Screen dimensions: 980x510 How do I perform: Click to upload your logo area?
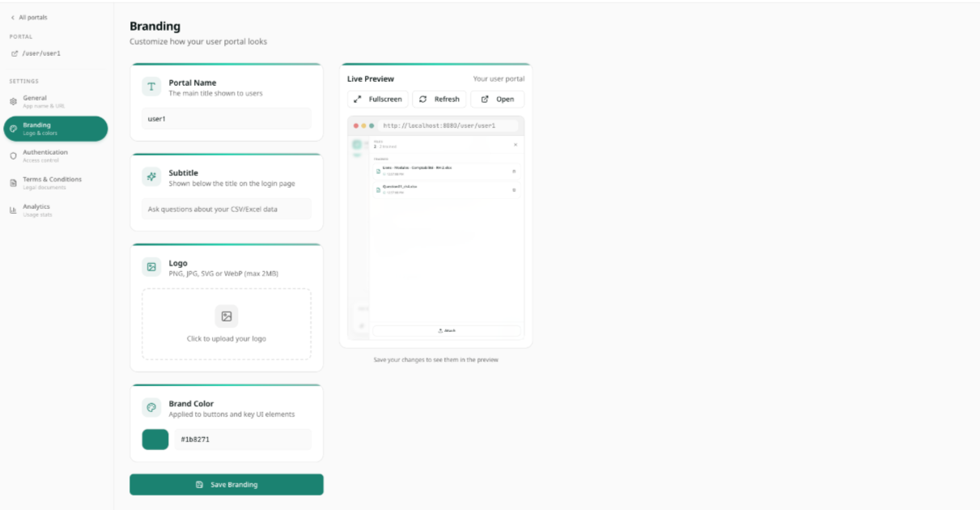point(227,324)
